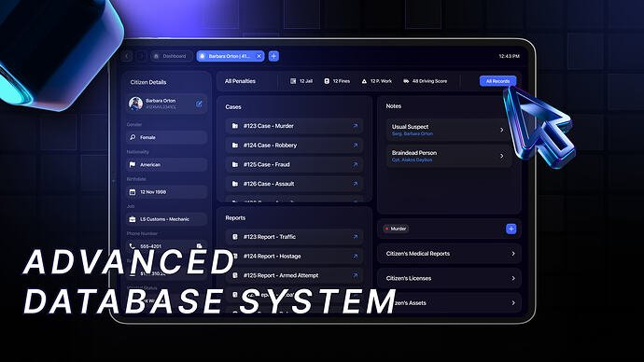Select the Female gender field
This screenshot has height=362, width=644.
point(166,137)
